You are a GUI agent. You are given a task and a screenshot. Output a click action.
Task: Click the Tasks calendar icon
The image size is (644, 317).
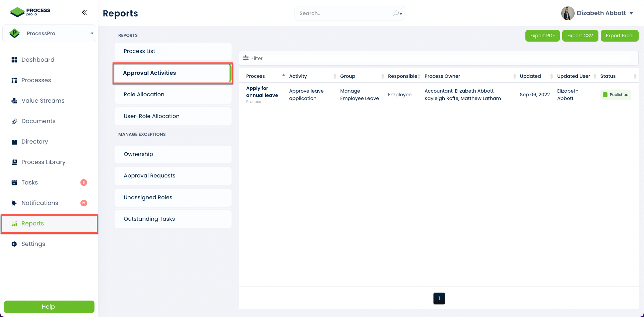tap(14, 182)
